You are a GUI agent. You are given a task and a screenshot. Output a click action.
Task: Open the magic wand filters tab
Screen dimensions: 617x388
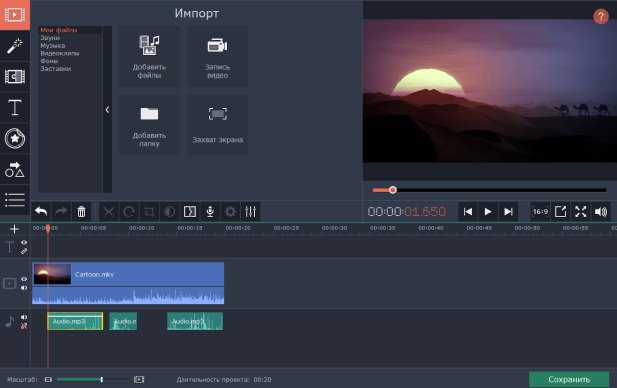(x=15, y=46)
